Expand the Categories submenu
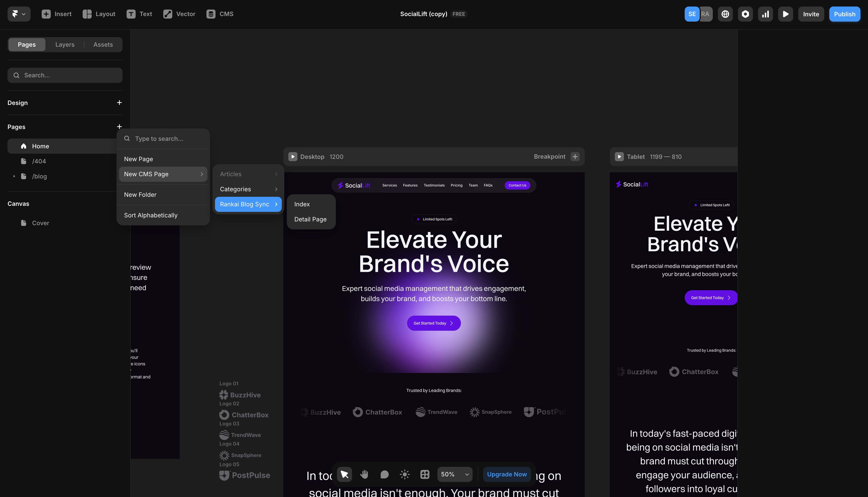The image size is (868, 497). pyautogui.click(x=248, y=189)
